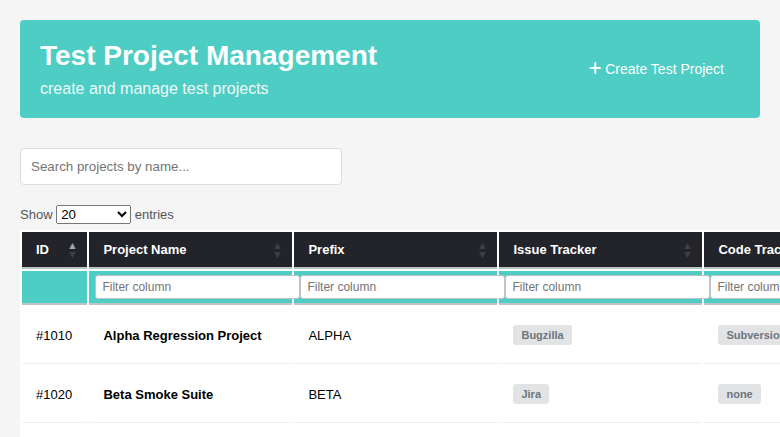Click the Subversion code tracker badge
Viewport: 780px width, 437px height.
click(749, 335)
